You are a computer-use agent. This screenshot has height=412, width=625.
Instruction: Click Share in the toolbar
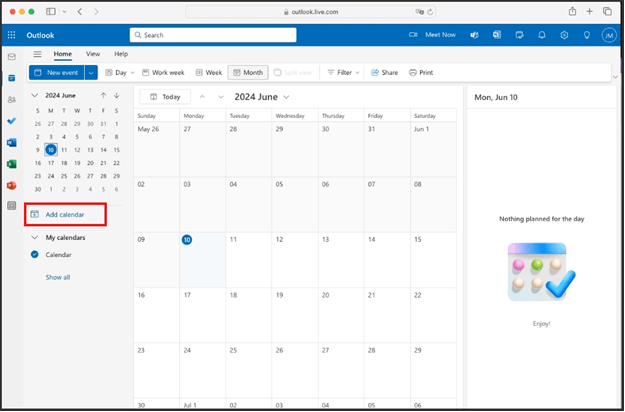[385, 73]
